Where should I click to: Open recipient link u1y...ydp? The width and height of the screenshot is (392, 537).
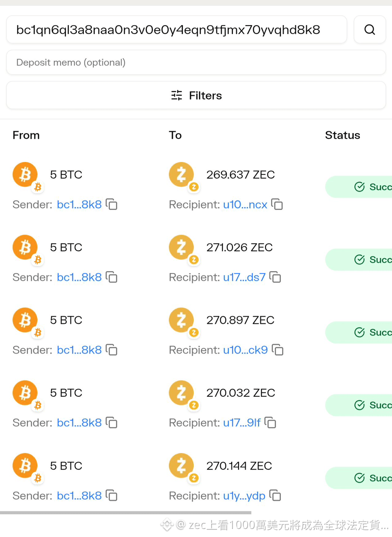[x=244, y=496]
